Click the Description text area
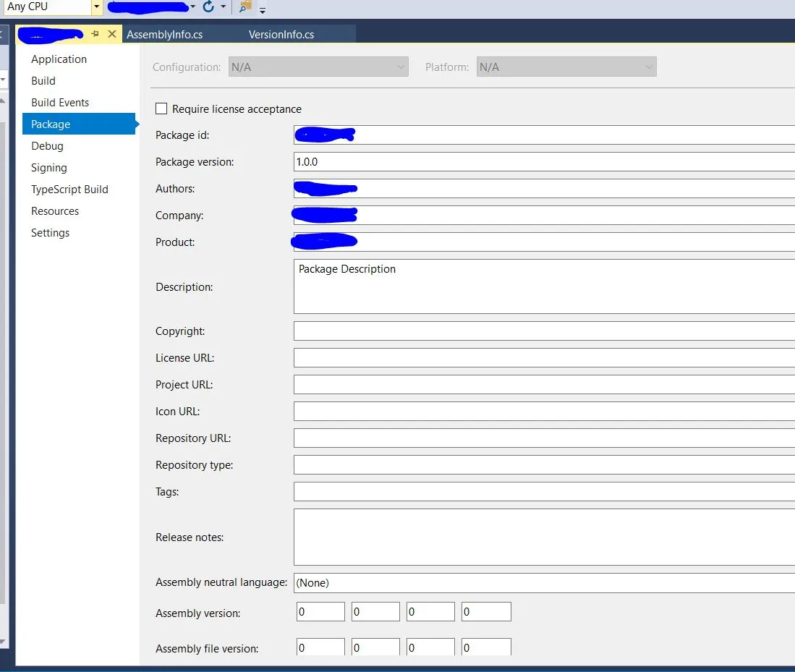 544,286
